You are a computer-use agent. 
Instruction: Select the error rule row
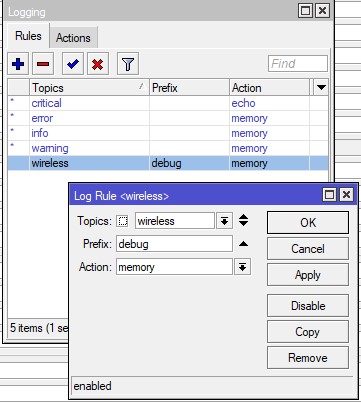(168, 118)
